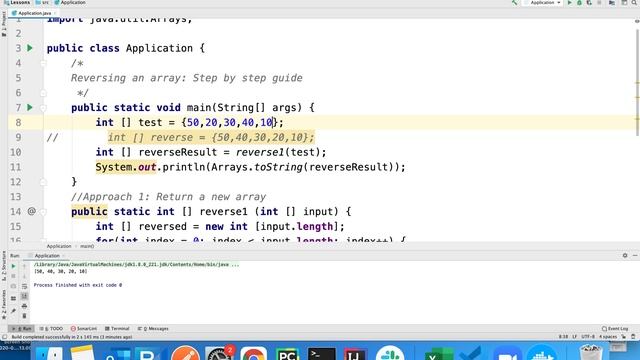Viewport: 640px width, 360px height.
Task: Click the run gutter arrow beside main method
Action: 30,107
